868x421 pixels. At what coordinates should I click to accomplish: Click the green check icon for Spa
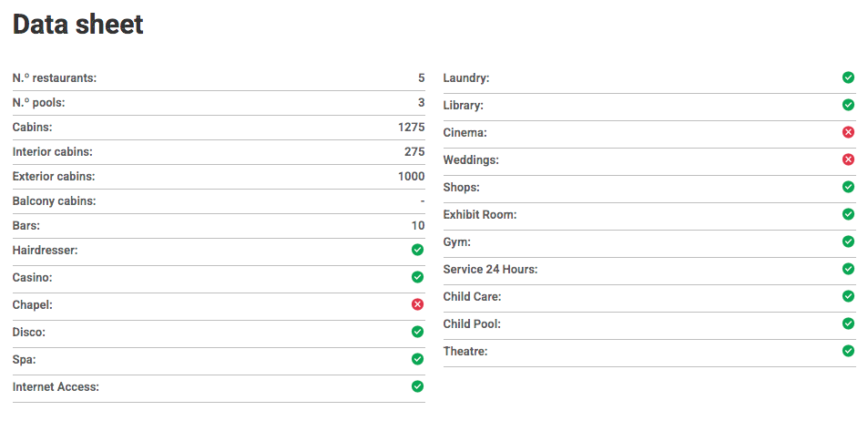[x=418, y=359]
